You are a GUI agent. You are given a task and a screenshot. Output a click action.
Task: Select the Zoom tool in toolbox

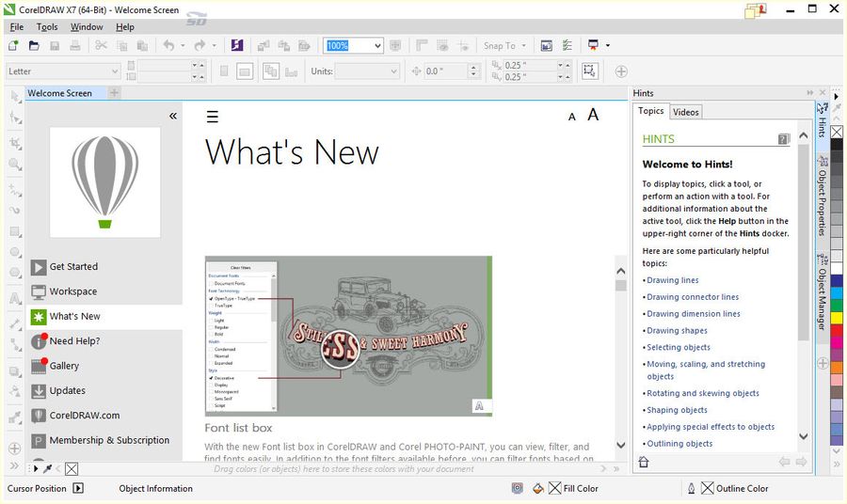point(15,164)
